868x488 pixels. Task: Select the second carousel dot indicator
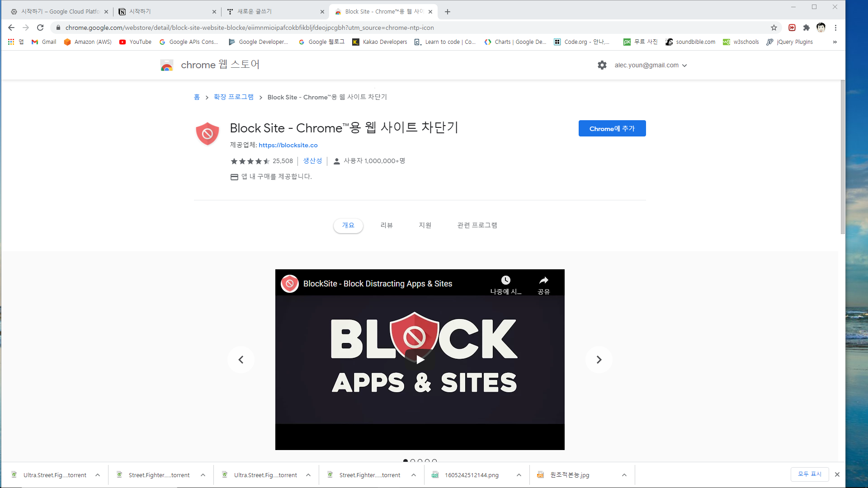[413, 461]
